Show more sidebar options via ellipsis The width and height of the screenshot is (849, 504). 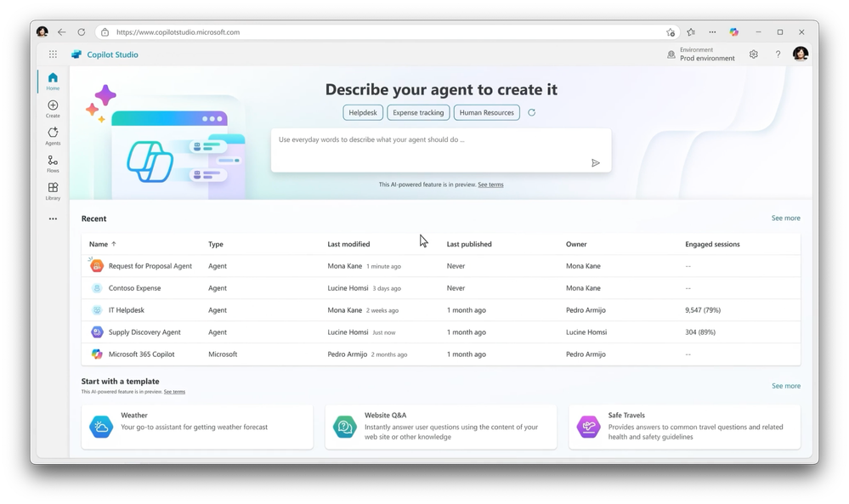53,218
